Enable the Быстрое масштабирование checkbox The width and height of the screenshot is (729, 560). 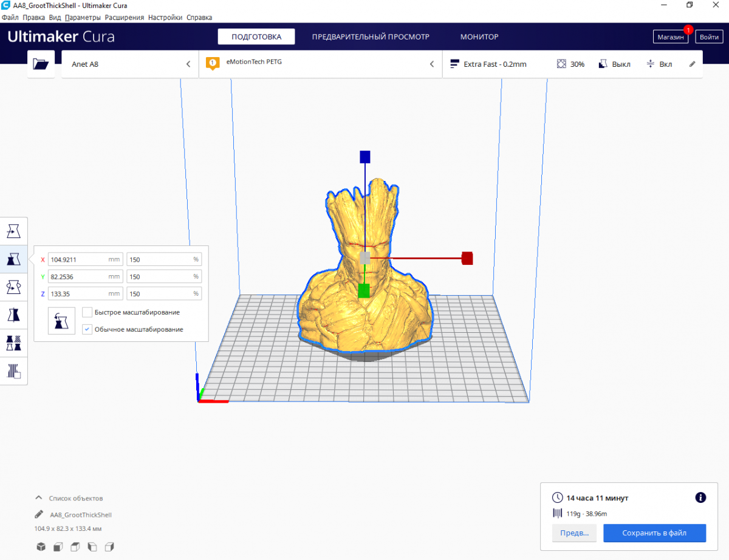click(x=87, y=312)
